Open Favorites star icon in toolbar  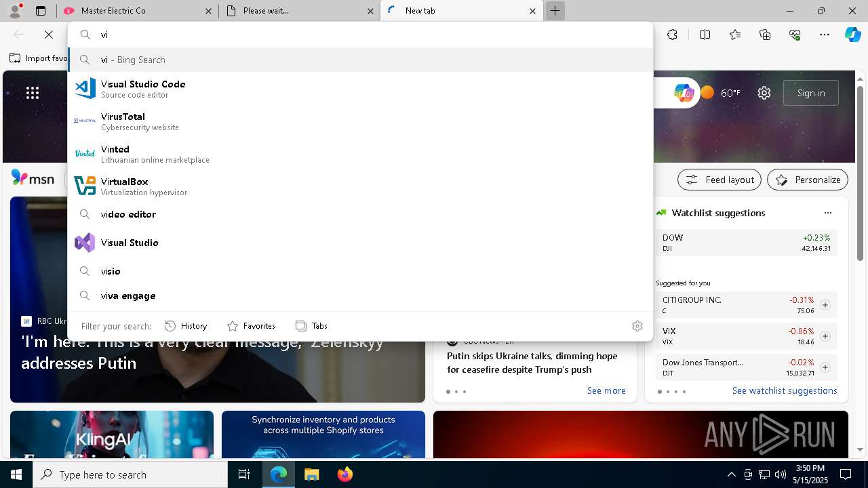click(x=735, y=35)
